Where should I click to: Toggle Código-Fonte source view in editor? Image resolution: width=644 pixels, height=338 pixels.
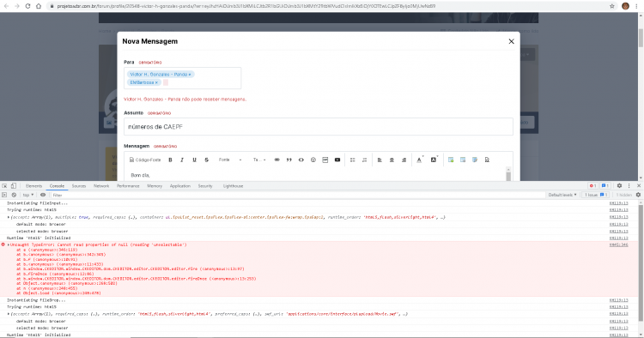coord(145,160)
